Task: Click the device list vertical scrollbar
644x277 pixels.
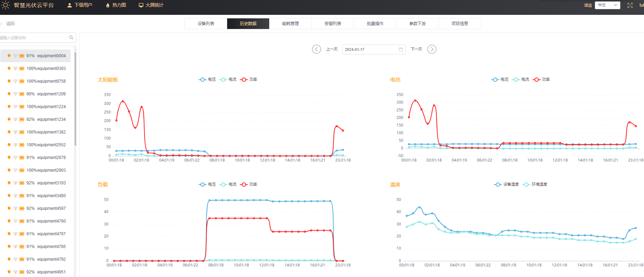Action: [x=75, y=99]
